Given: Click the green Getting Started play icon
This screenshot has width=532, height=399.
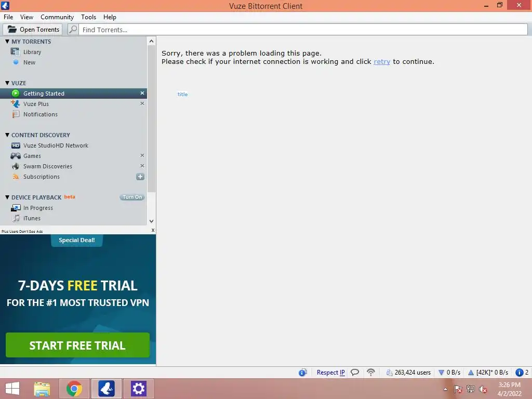Looking at the screenshot, I should pyautogui.click(x=16, y=94).
